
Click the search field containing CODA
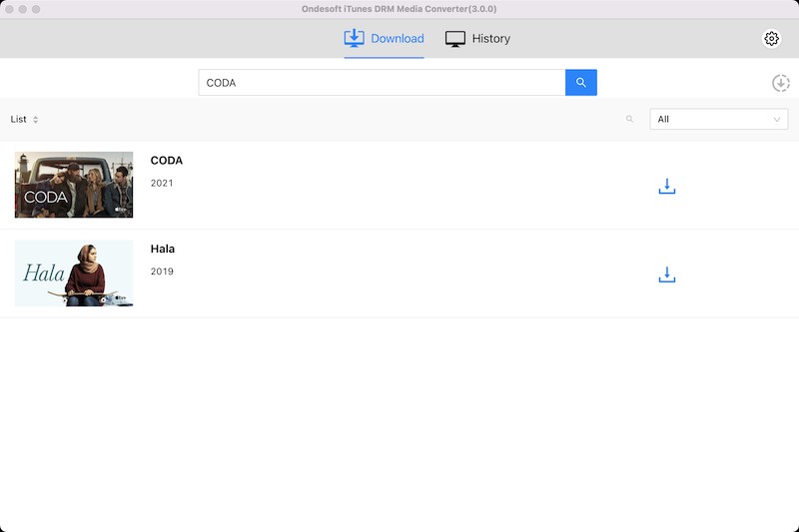(x=382, y=83)
